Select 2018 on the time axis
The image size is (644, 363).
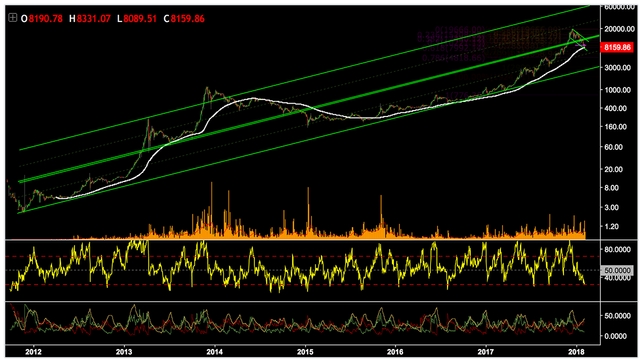coord(577,351)
